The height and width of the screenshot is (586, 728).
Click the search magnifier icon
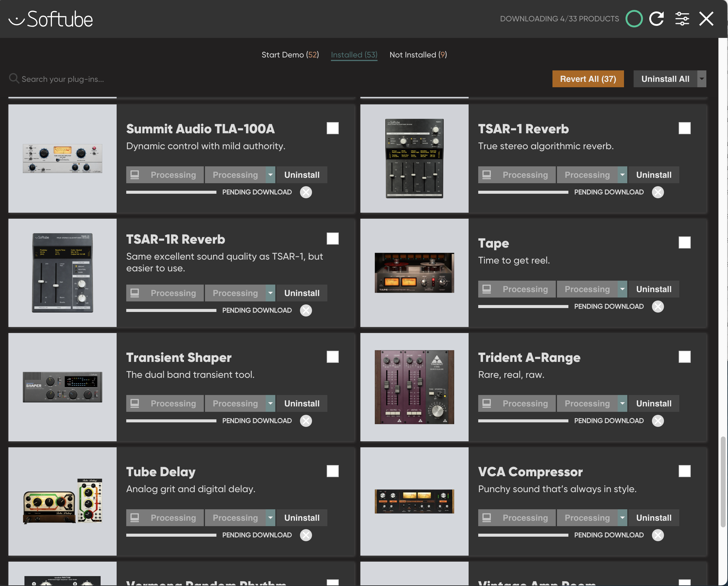coord(14,79)
